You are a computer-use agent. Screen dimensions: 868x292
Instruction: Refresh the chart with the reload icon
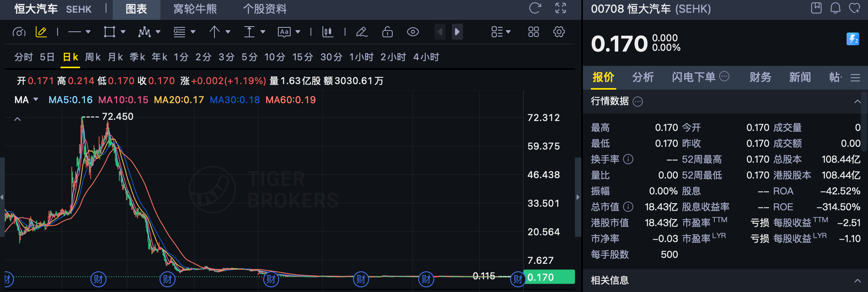point(535,8)
